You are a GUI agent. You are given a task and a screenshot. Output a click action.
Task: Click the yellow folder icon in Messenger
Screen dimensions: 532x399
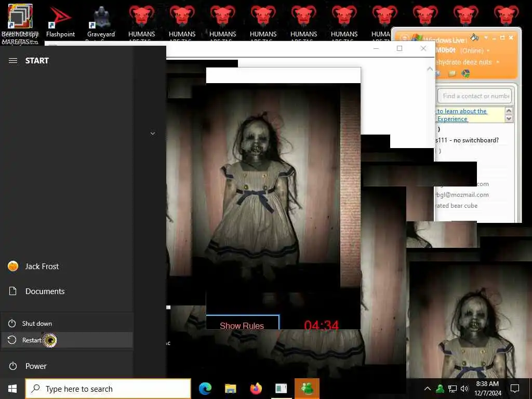point(452,73)
